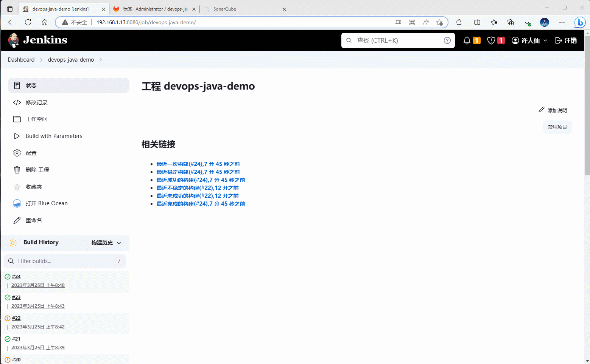
Task: Open browser settings ellipsis menu
Action: 562,22
